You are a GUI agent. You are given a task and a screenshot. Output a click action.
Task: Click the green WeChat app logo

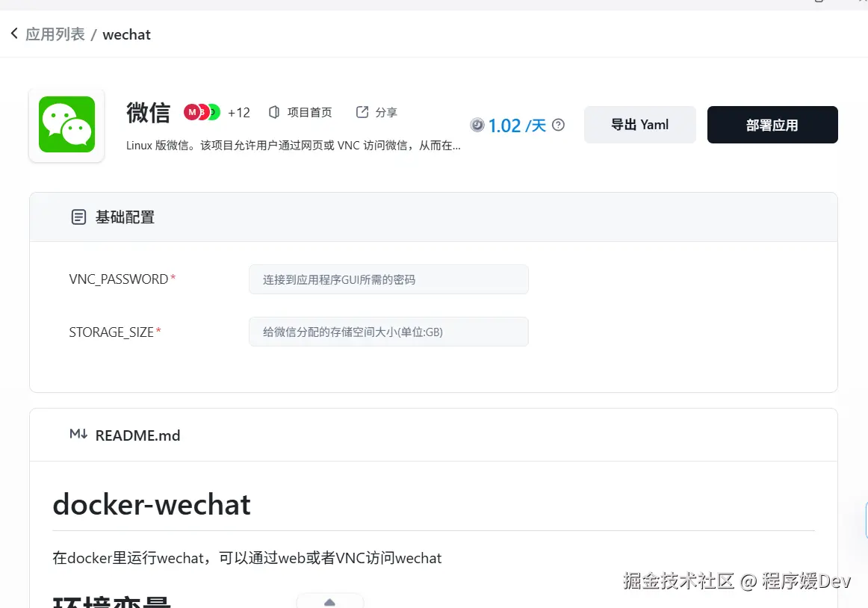67,125
